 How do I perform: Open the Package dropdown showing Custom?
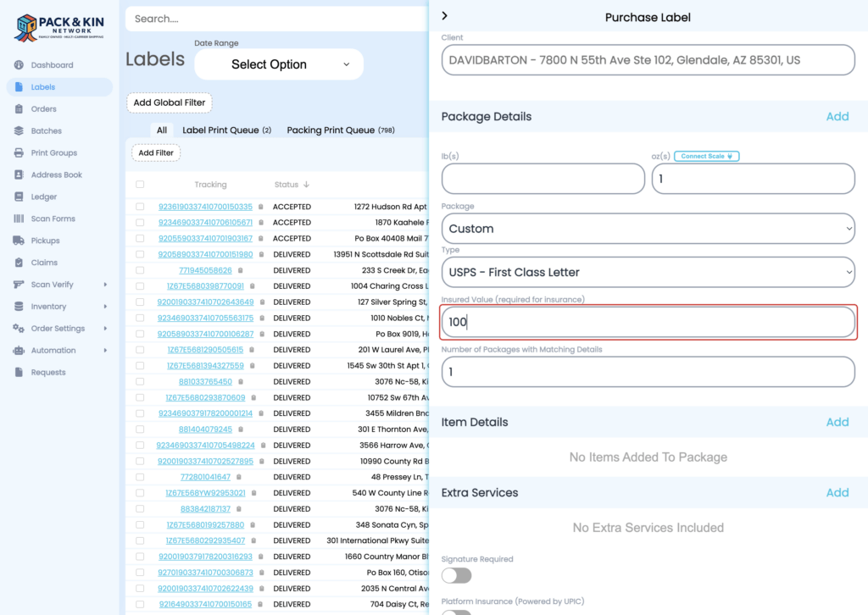tap(648, 229)
